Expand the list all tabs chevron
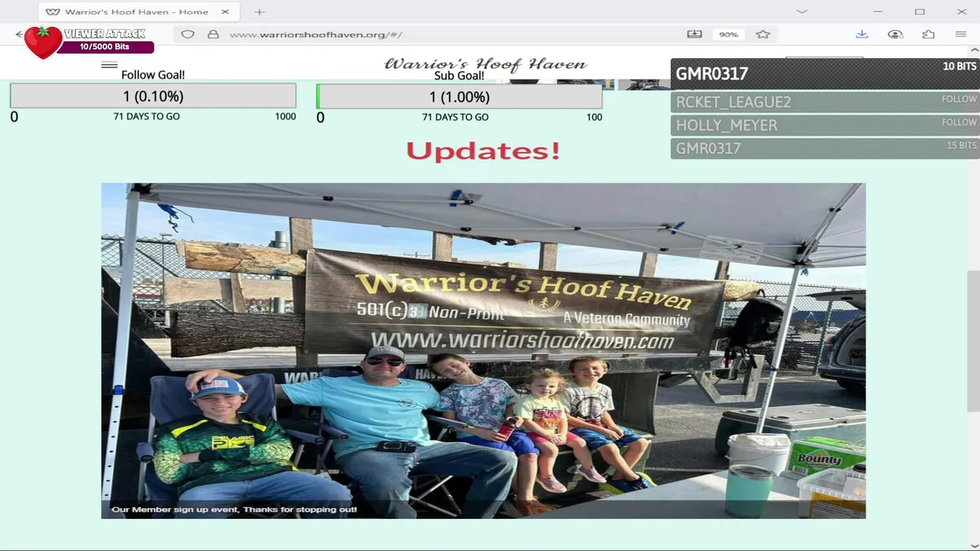Screen dimensions: 980x551 [x=802, y=11]
